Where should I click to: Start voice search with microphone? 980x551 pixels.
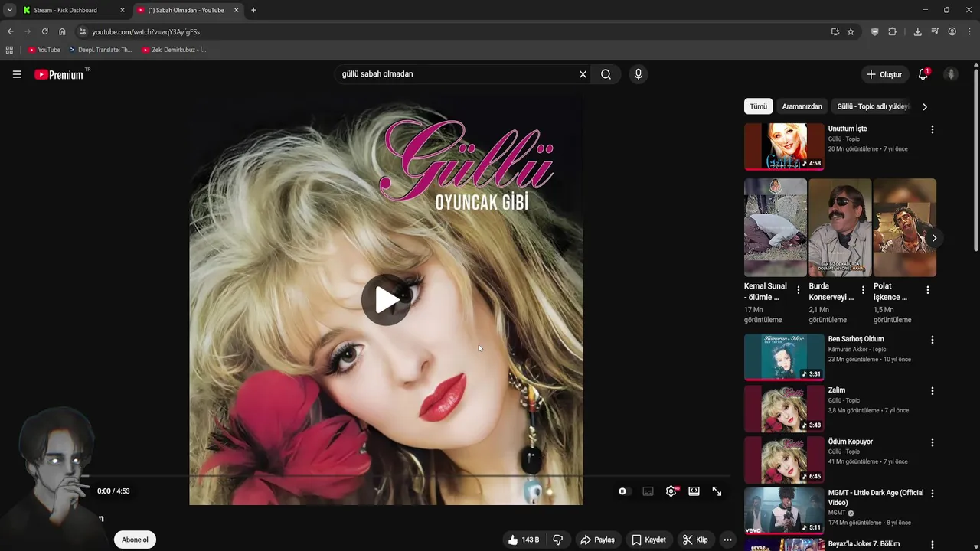pyautogui.click(x=638, y=74)
